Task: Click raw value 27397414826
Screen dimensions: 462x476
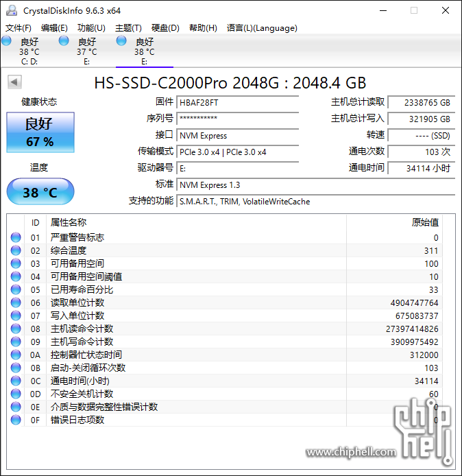Action: tap(412, 329)
